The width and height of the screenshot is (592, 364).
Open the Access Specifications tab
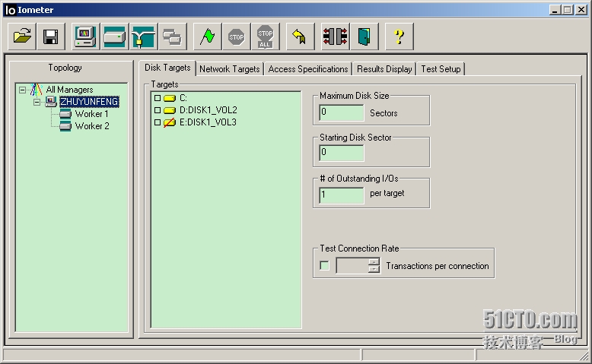pyautogui.click(x=308, y=69)
